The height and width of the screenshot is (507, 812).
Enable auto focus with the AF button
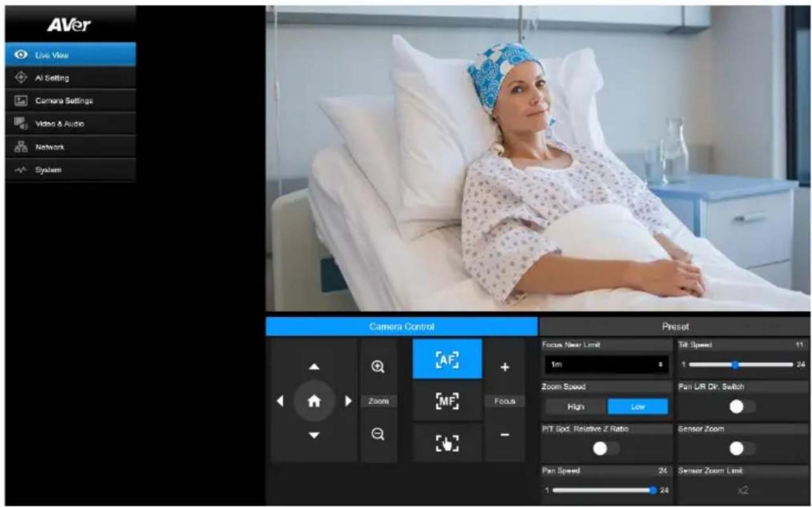pos(447,359)
